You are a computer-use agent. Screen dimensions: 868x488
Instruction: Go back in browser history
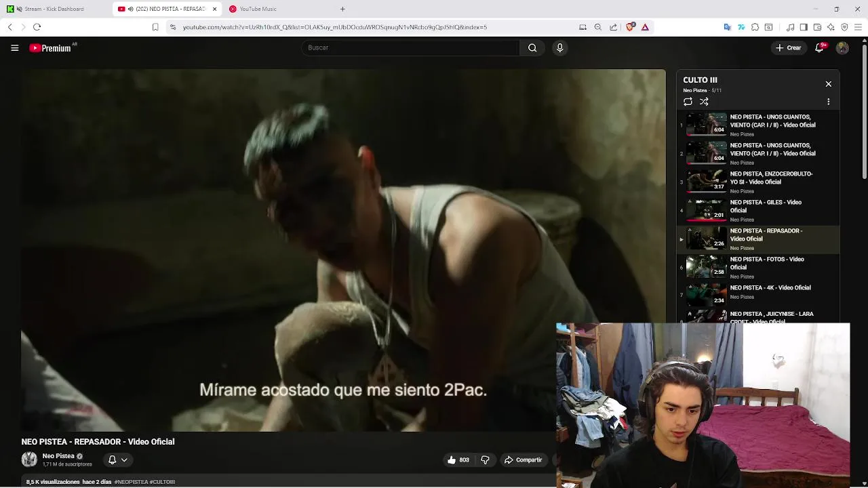pyautogui.click(x=10, y=27)
